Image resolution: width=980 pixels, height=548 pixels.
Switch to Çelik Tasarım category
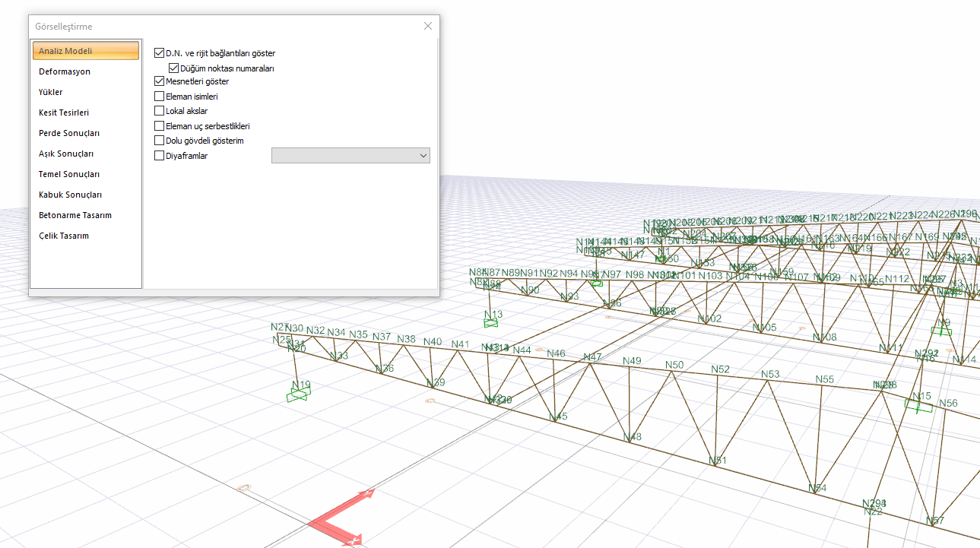(64, 236)
